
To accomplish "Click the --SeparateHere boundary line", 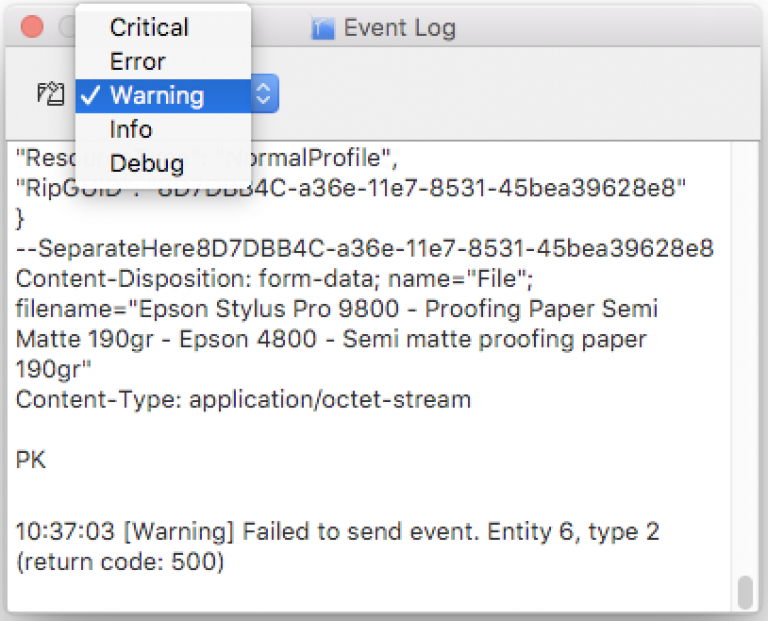I will [365, 248].
